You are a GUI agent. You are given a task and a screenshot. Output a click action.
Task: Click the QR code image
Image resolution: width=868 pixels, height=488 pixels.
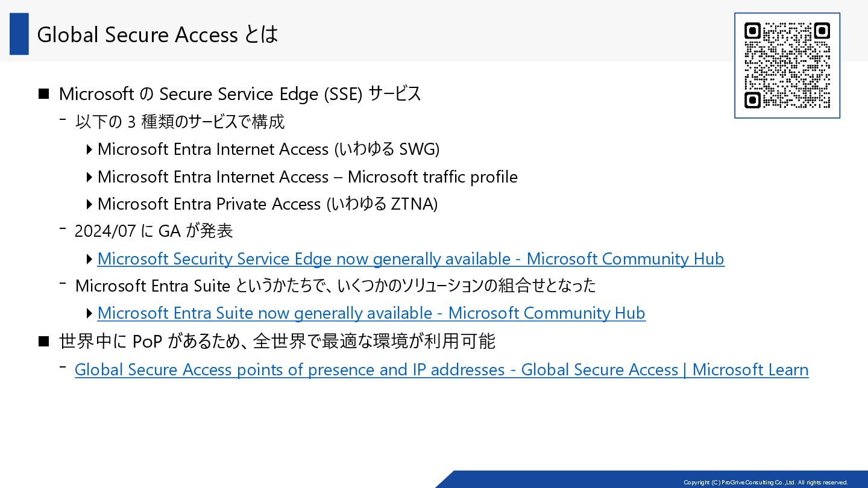coord(787,65)
